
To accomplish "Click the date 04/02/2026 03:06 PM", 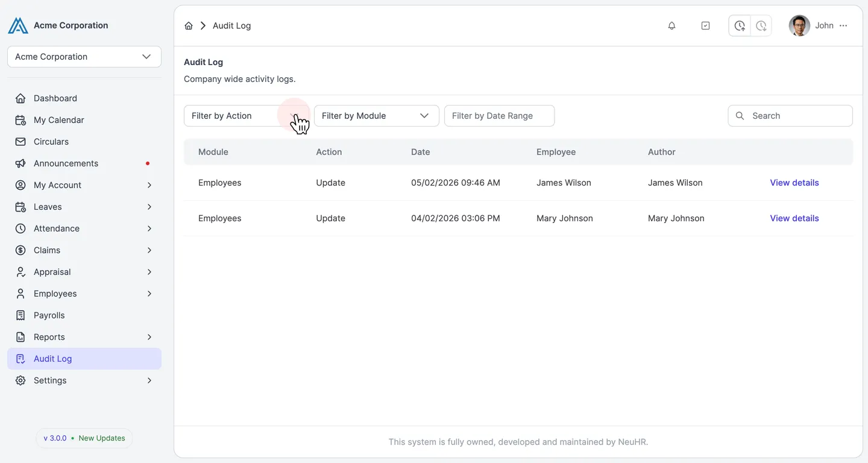I will 456,218.
